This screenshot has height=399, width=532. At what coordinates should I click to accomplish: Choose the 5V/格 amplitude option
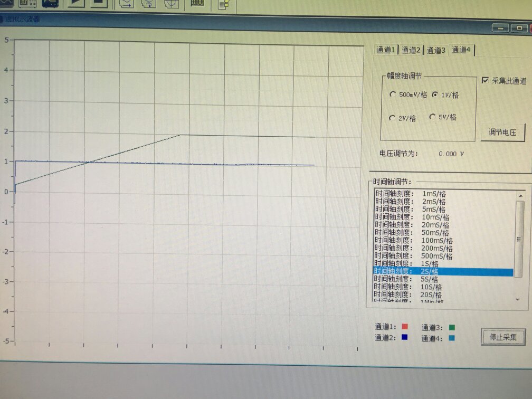point(432,117)
